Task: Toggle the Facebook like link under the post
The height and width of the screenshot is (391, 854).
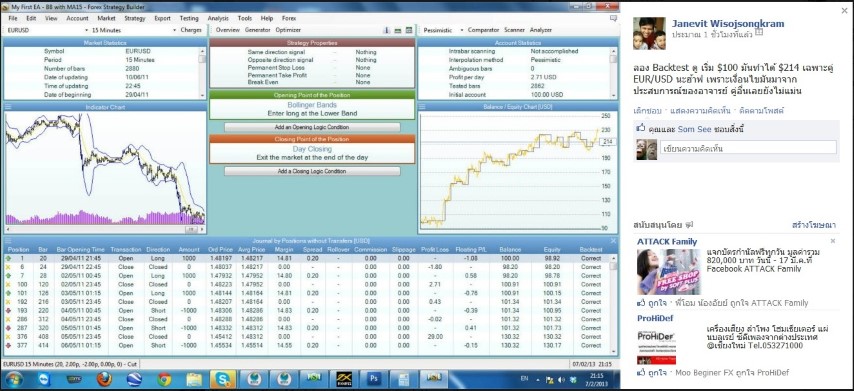Action: point(647,111)
